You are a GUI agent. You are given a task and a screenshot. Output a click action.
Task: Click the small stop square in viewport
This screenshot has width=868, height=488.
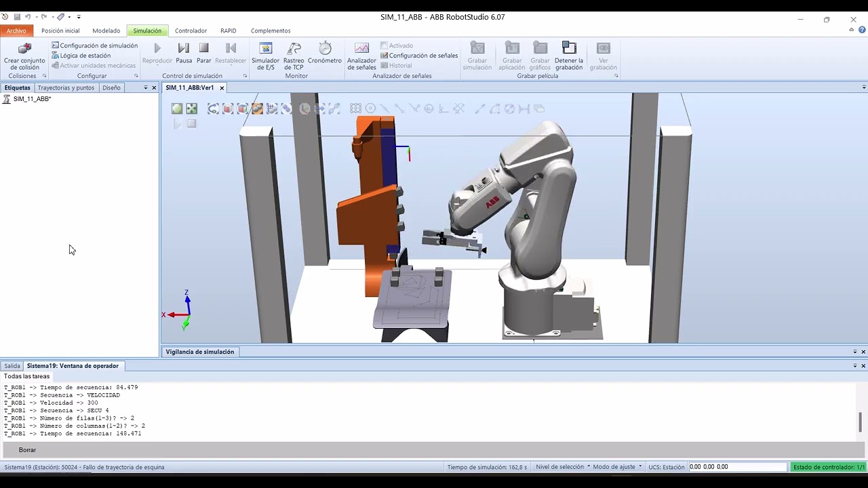click(192, 123)
